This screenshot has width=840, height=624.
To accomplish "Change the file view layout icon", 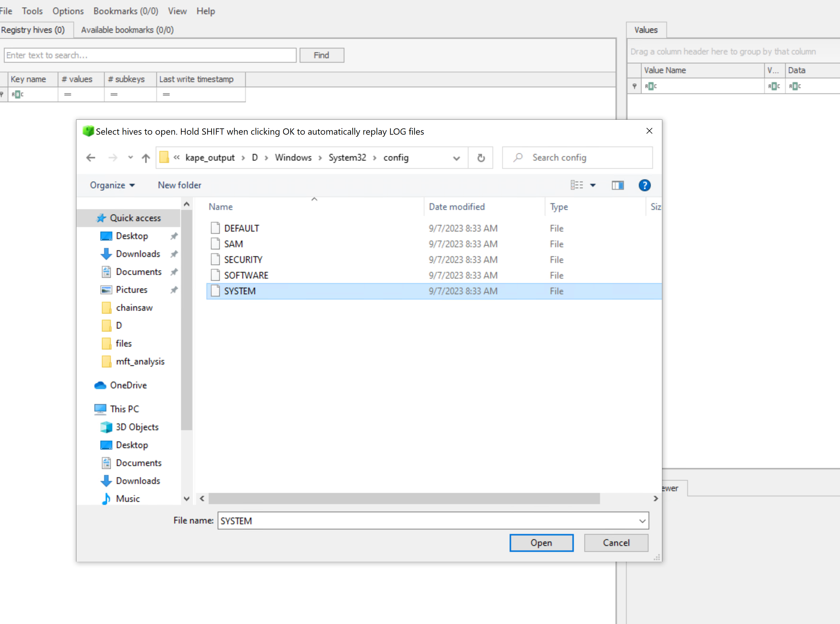I will tap(577, 185).
